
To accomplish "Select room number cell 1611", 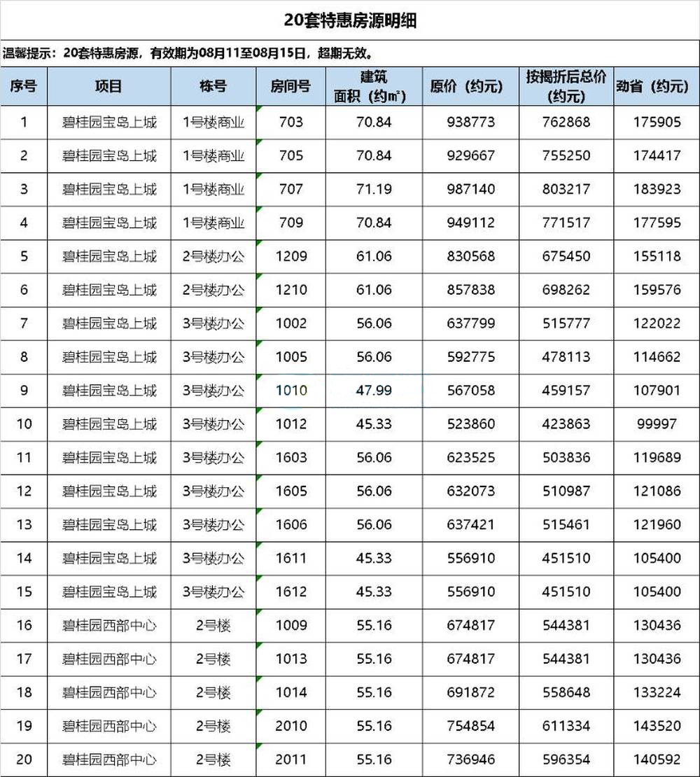I will (x=290, y=558).
